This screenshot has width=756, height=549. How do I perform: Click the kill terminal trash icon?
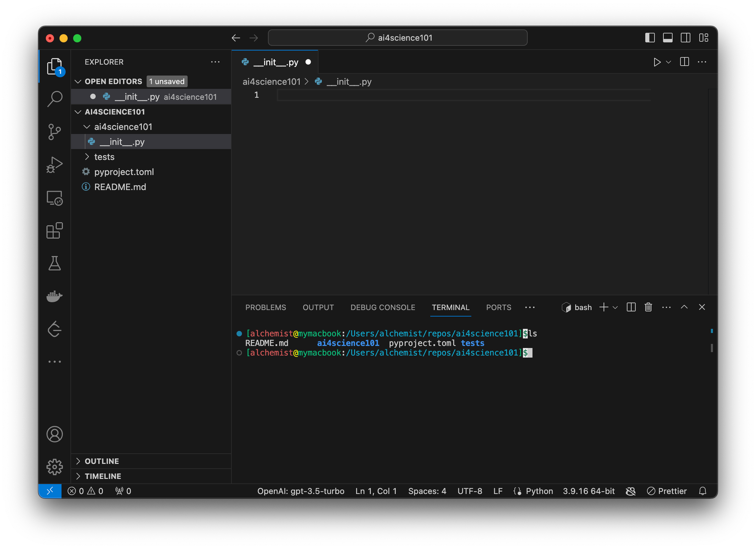click(648, 307)
